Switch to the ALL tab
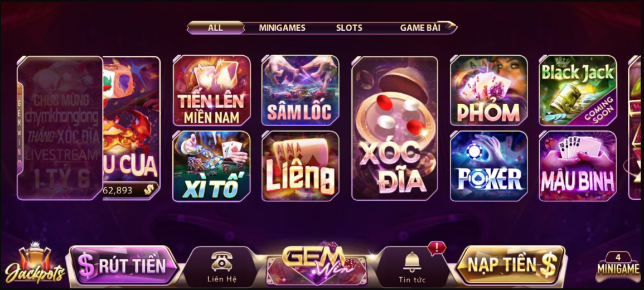Screen dimensions: 644x290 click(216, 27)
